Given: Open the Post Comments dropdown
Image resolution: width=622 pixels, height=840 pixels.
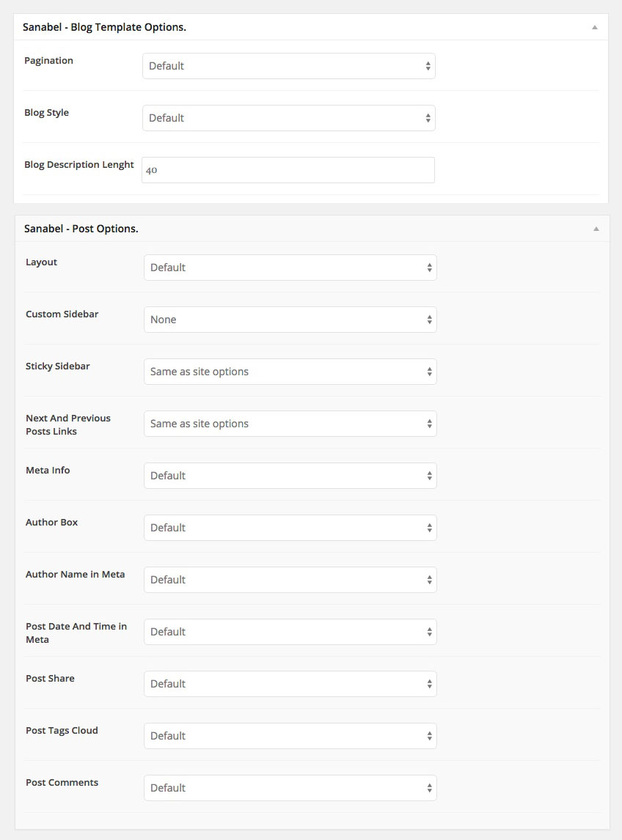Looking at the screenshot, I should (290, 788).
